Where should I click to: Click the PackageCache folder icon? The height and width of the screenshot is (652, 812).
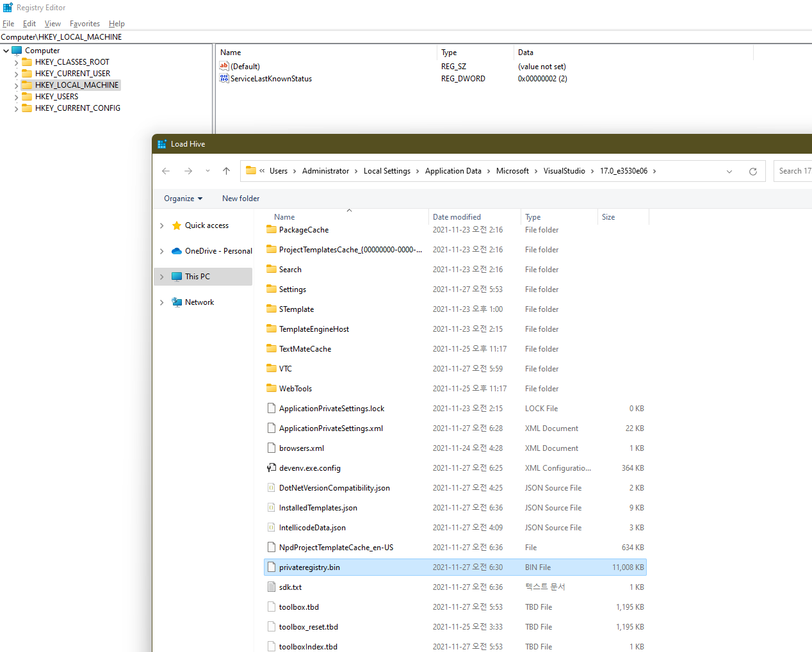pos(272,229)
